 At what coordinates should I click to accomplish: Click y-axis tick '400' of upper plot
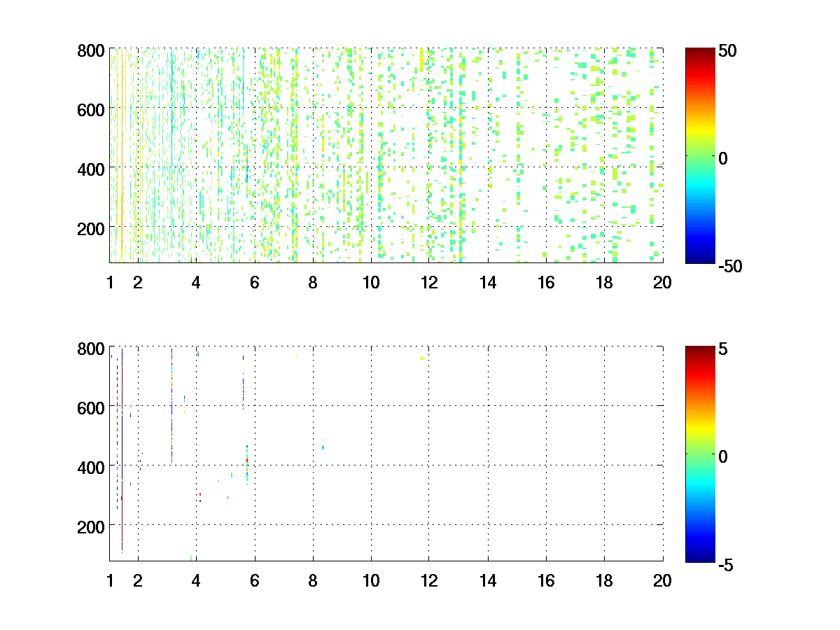[x=91, y=169]
